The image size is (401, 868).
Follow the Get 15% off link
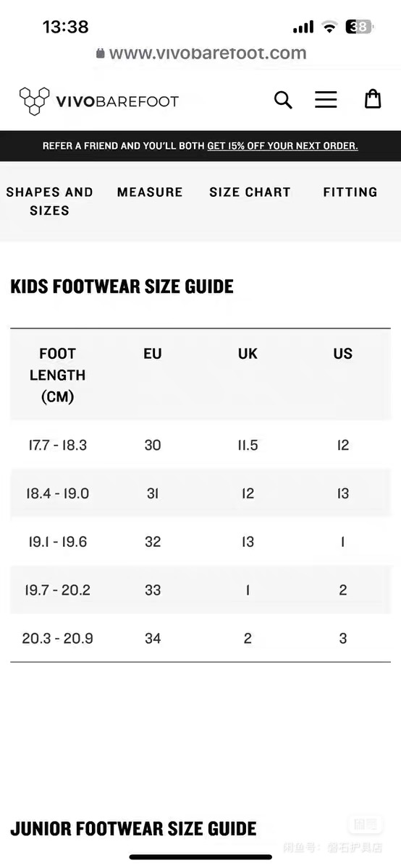coord(282,145)
